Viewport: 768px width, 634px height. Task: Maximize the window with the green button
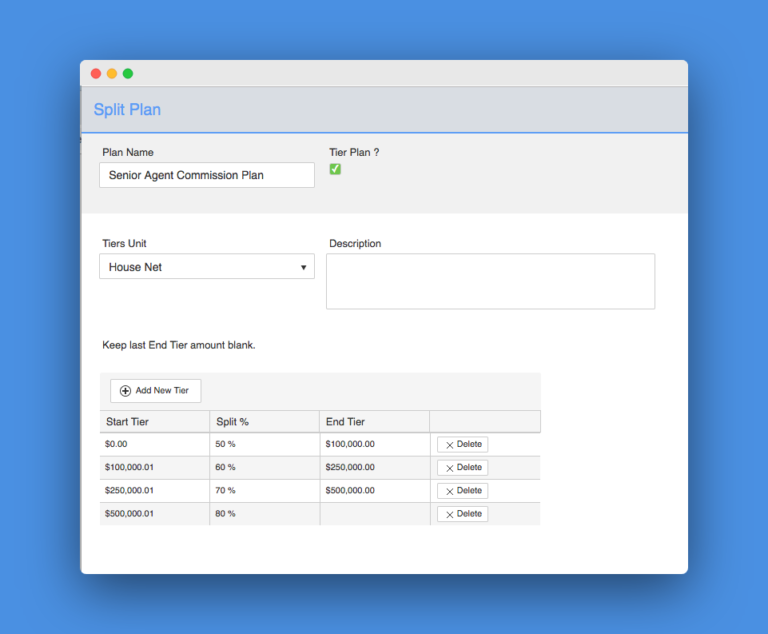[x=128, y=73]
